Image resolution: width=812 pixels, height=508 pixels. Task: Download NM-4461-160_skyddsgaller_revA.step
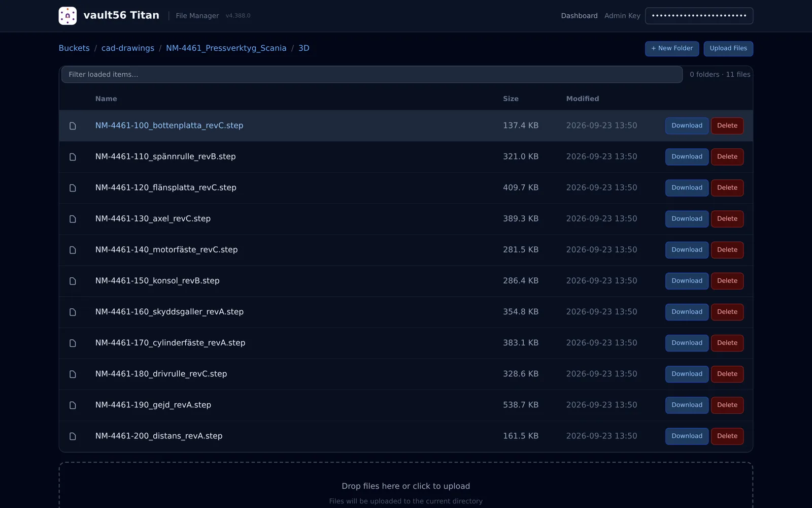click(x=687, y=311)
